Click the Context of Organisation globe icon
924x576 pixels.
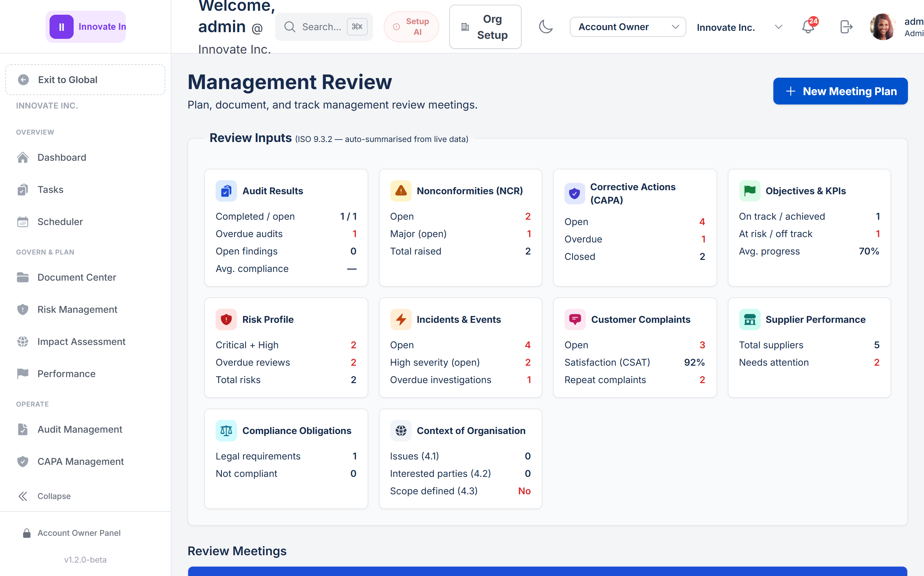tap(400, 430)
